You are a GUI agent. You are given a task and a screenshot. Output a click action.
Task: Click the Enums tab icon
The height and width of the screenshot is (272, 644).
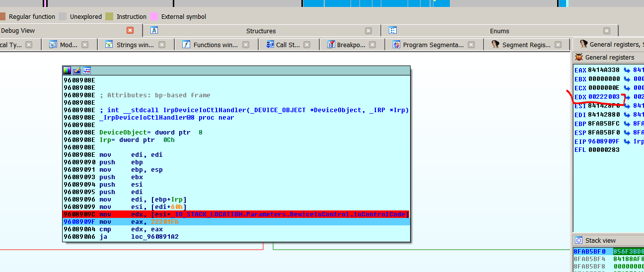point(393,30)
